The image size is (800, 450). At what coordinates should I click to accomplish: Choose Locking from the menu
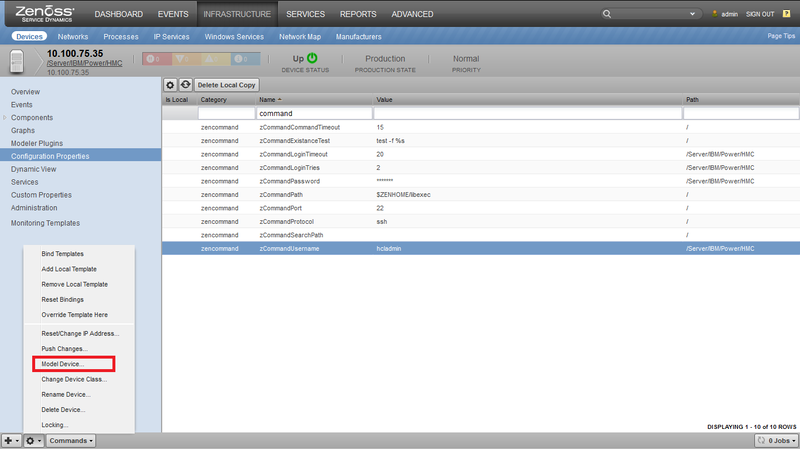click(x=55, y=426)
